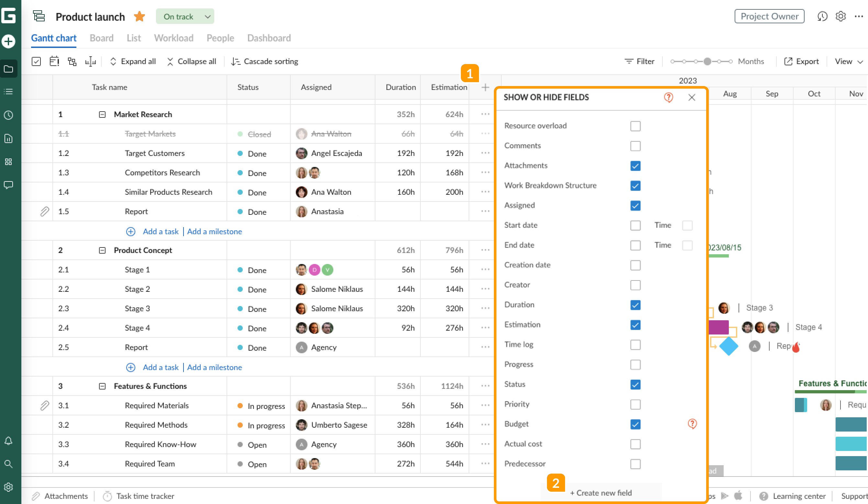Image resolution: width=868 pixels, height=504 pixels.
Task: Open the Filter panel
Action: pyautogui.click(x=640, y=61)
